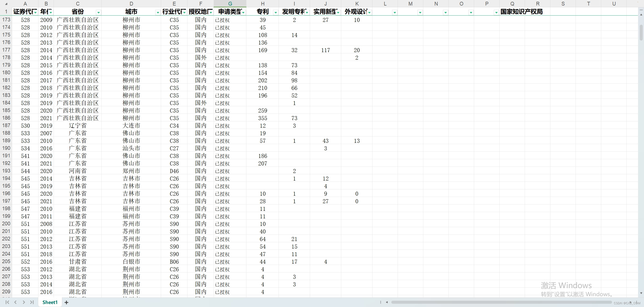Open filter dropdown in column P
The height and width of the screenshot is (307, 644).
pyautogui.click(x=496, y=12)
